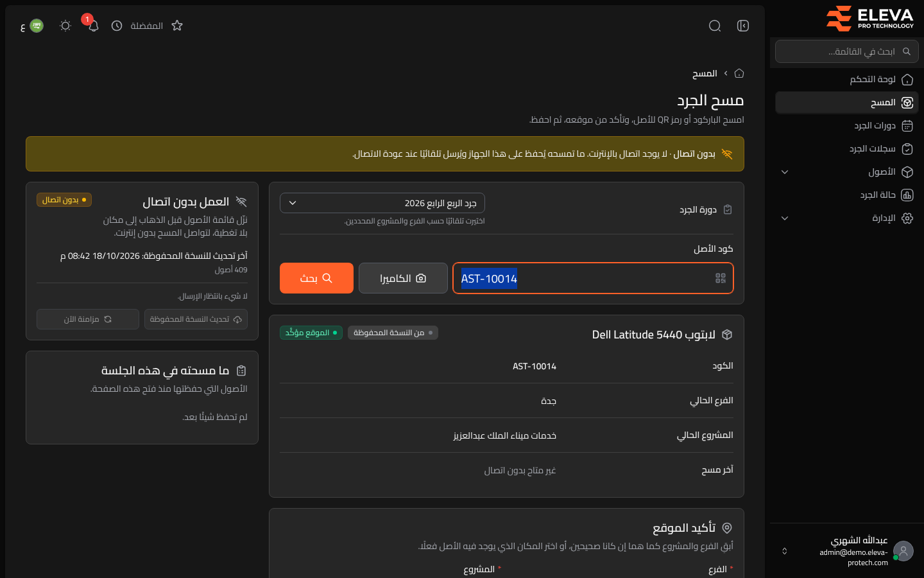
Task: Open the recent history clock icon
Action: point(117,26)
